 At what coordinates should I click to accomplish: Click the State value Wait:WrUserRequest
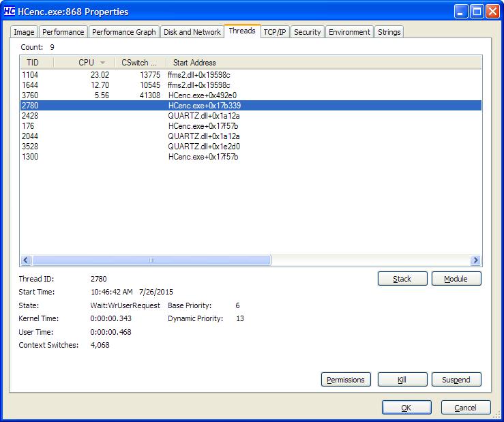click(x=125, y=305)
